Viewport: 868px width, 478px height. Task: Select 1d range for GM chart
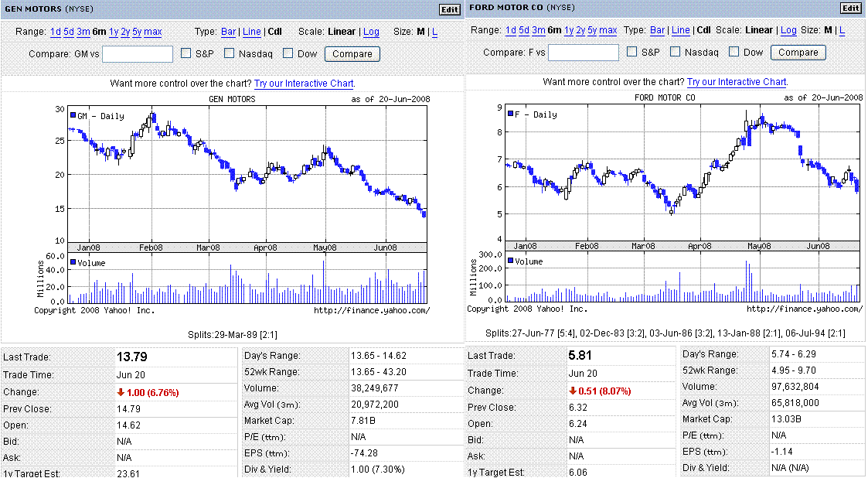click(56, 32)
